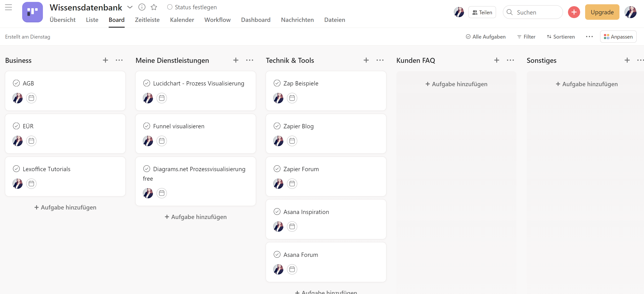Image resolution: width=644 pixels, height=294 pixels.
Task: Set due date on Funnel visualisieren card
Action: point(162,141)
